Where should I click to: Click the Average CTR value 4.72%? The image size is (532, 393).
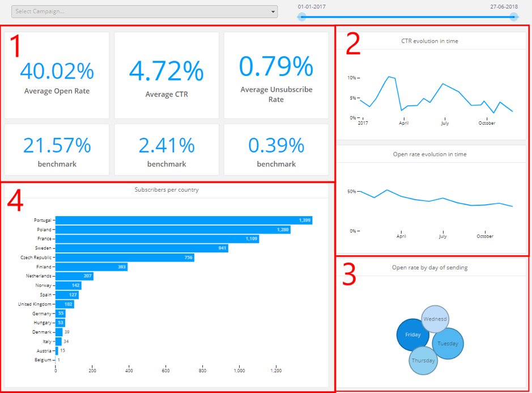pos(166,70)
